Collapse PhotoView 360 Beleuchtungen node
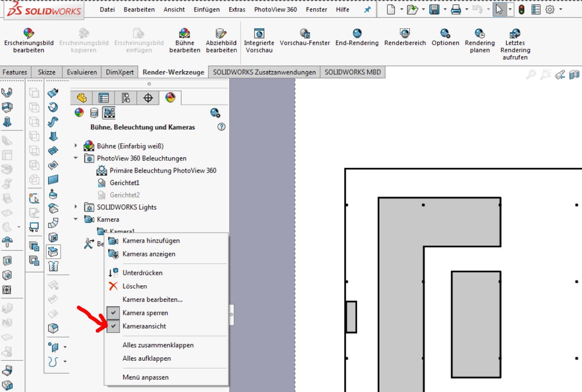The image size is (582, 392). coord(76,158)
